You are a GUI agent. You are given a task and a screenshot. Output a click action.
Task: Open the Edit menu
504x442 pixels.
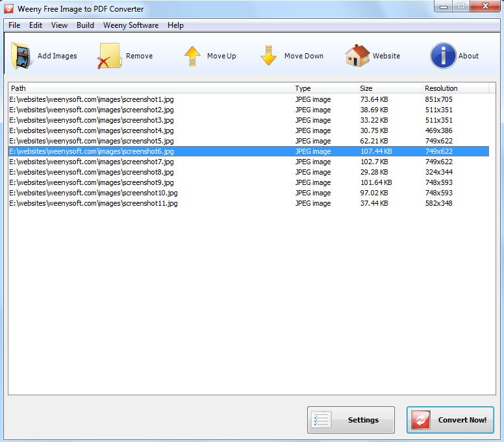click(x=36, y=25)
